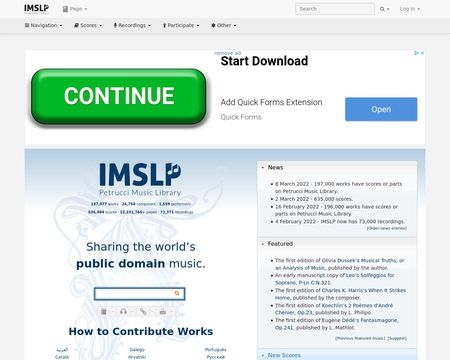Collapse the News section

pyautogui.click(x=275, y=167)
